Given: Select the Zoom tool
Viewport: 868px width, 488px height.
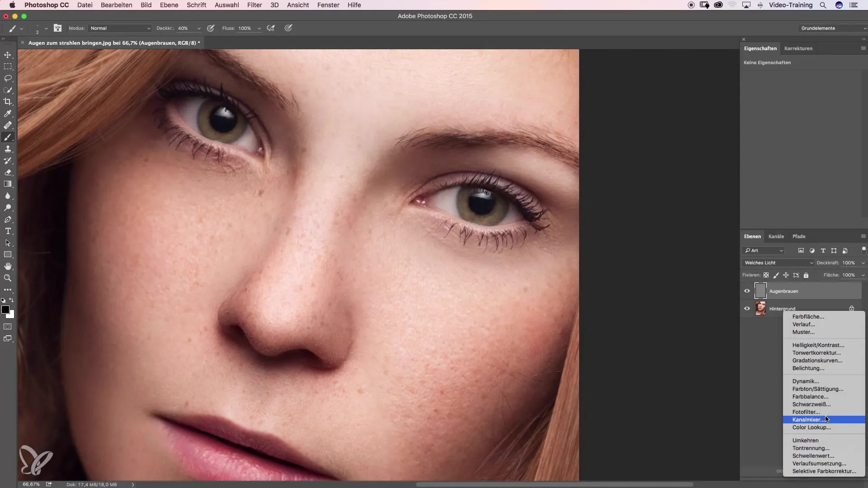Looking at the screenshot, I should click(x=8, y=278).
